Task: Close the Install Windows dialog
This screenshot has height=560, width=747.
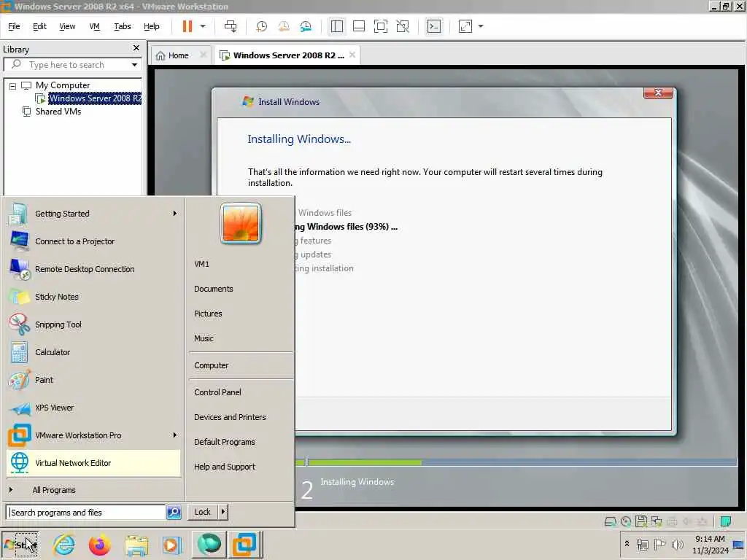Action: [x=658, y=93]
